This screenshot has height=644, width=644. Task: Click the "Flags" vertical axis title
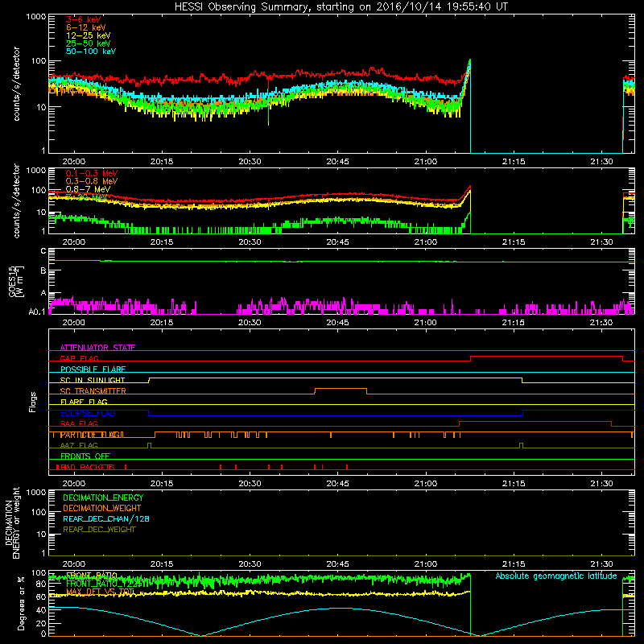pos(33,402)
